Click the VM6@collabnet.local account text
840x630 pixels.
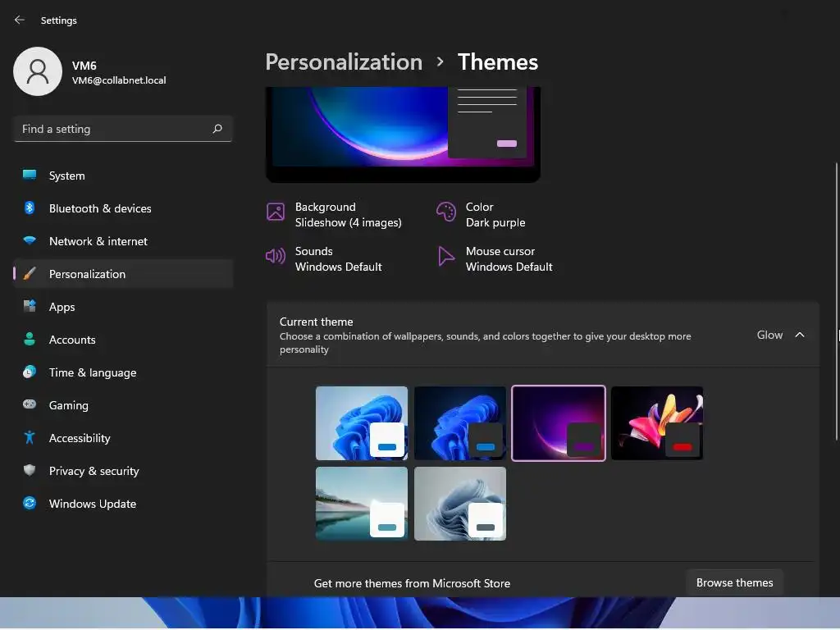tap(119, 80)
